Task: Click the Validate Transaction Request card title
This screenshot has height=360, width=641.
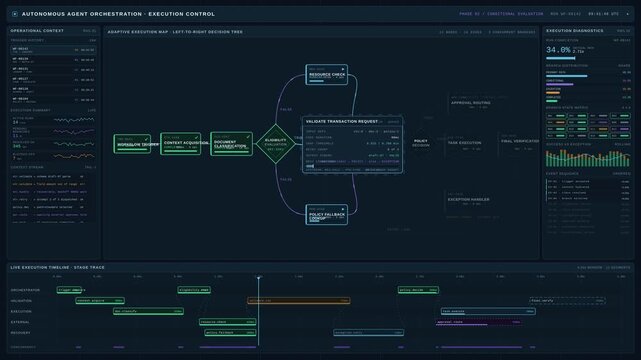Action: point(342,121)
